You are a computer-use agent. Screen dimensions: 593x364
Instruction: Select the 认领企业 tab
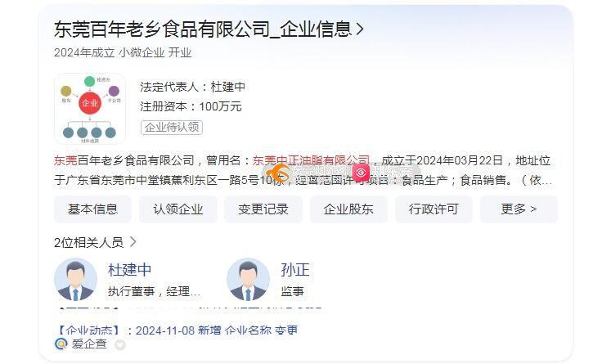[177, 209]
